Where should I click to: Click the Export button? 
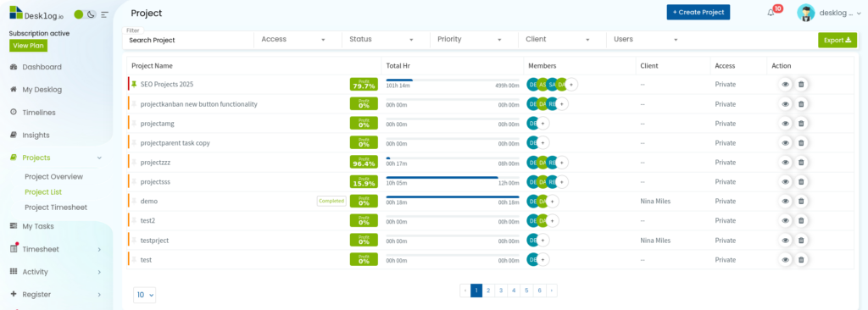pos(837,40)
